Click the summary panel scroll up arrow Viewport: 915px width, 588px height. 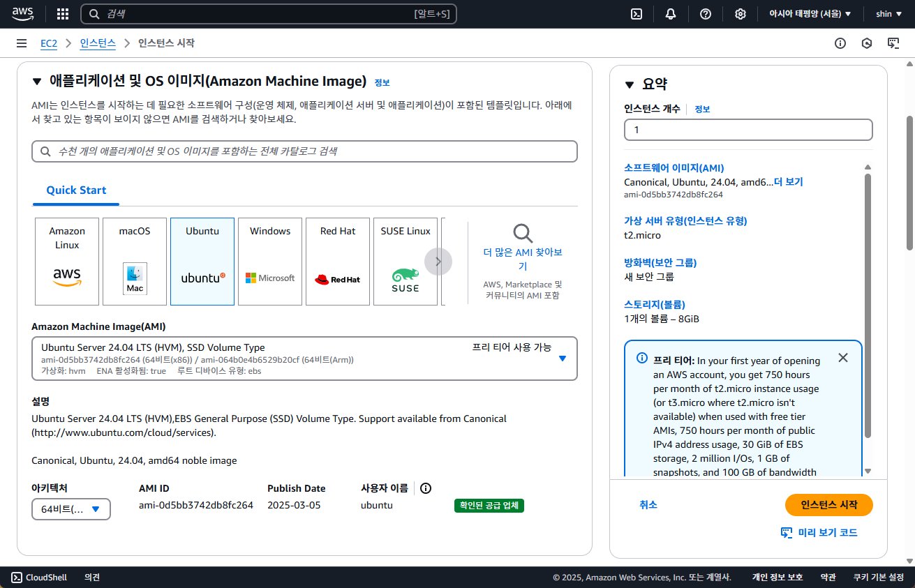coord(868,167)
